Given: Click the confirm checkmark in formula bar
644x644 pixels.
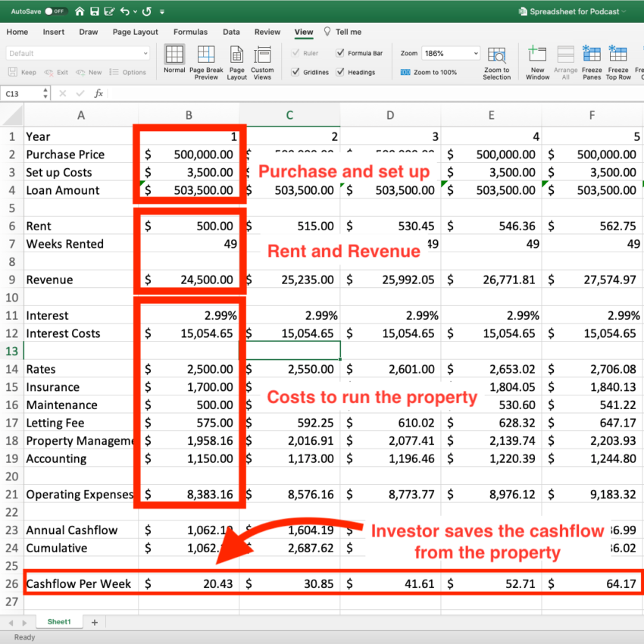Looking at the screenshot, I should pos(80,94).
